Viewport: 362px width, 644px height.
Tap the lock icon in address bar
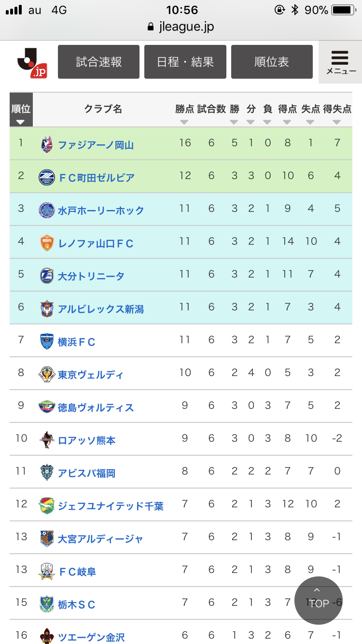point(151,27)
